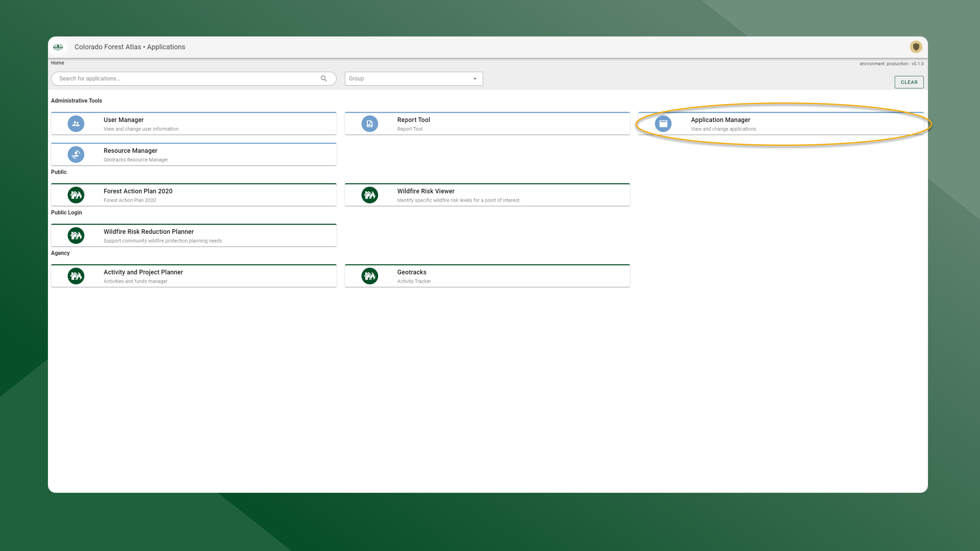Open the Wildfire Risk Reduction Planner title
This screenshot has height=551, width=980.
click(x=149, y=232)
